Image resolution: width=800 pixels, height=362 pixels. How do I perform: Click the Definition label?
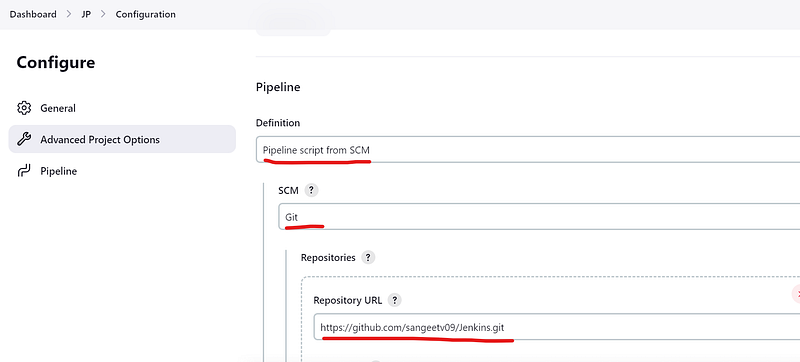pos(278,123)
